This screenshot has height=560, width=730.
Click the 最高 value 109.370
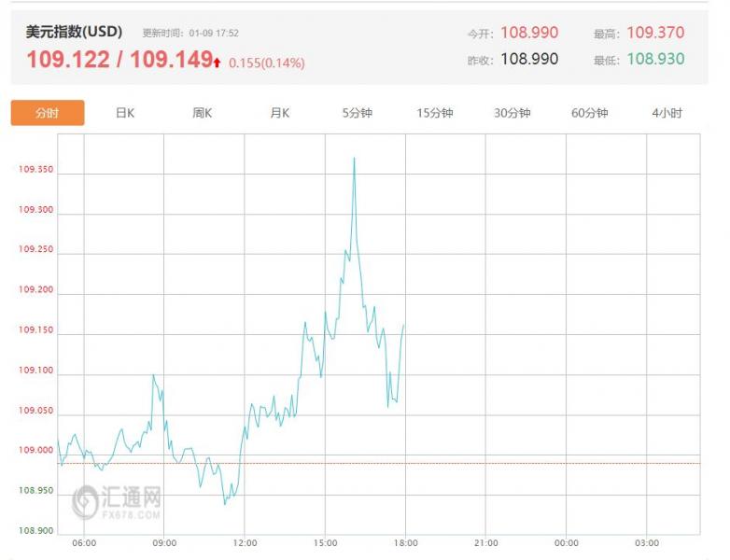click(x=655, y=33)
